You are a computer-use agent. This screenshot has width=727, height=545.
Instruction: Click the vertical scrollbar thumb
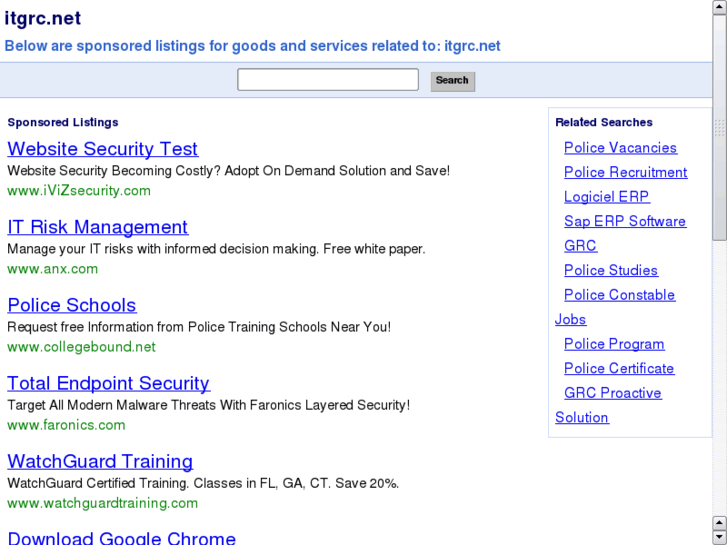[x=719, y=127]
